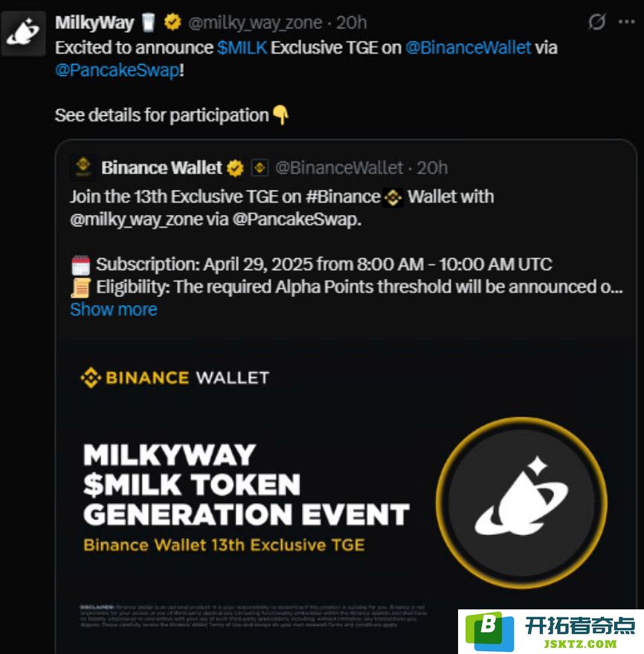The width and height of the screenshot is (644, 654).
Task: Click Binance affiliate square badge icon
Action: pyautogui.click(x=260, y=168)
